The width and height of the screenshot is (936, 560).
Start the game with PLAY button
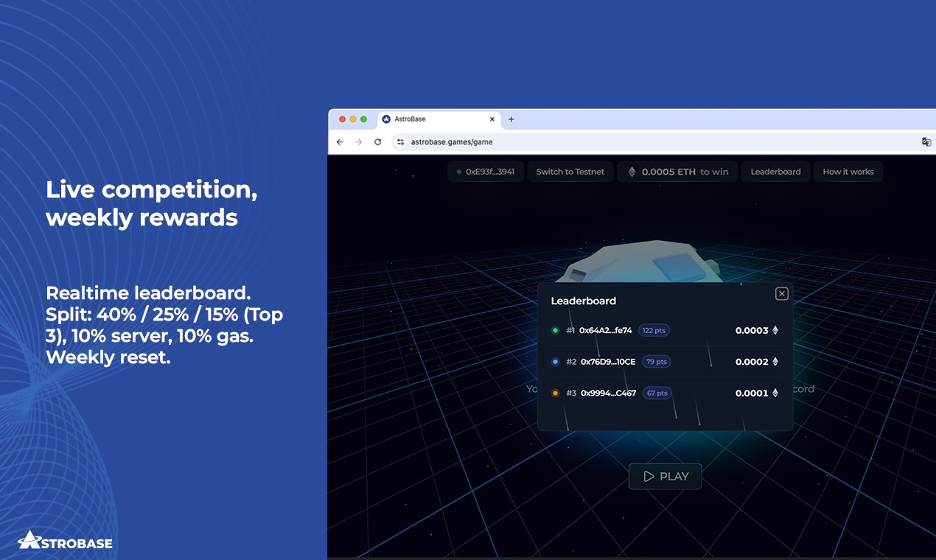(666, 477)
